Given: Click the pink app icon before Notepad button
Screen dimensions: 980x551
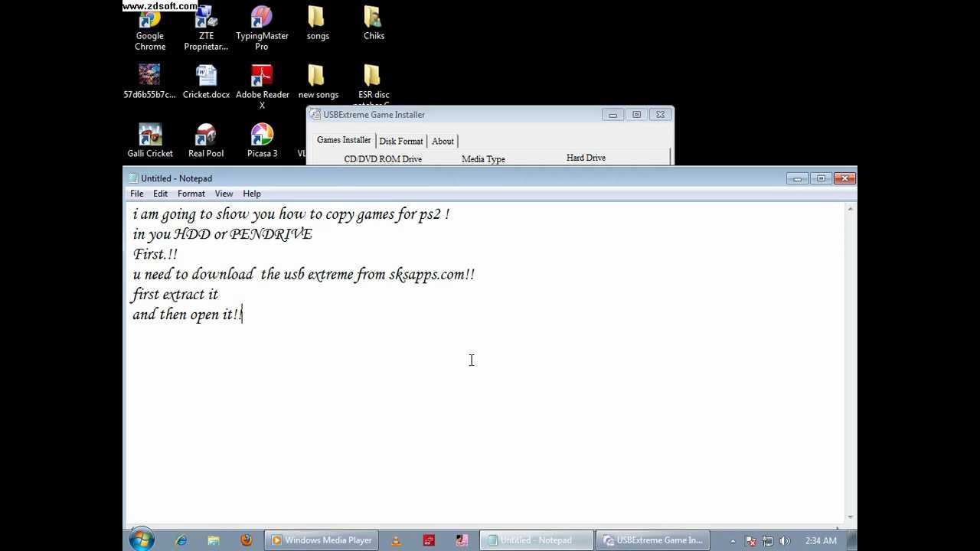Looking at the screenshot, I should [462, 540].
